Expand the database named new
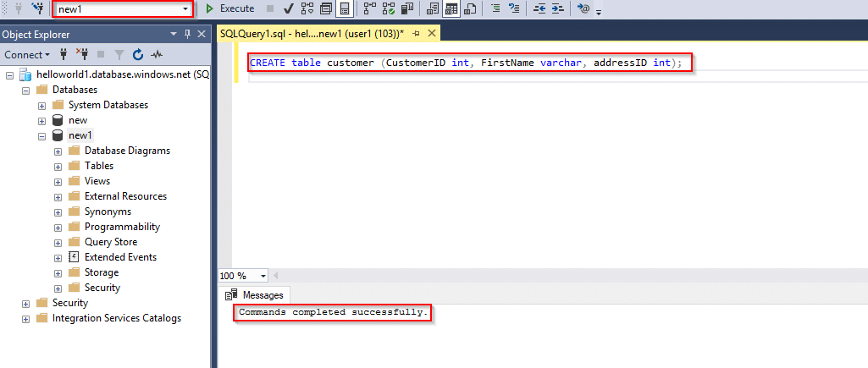This screenshot has height=368, width=868. (x=41, y=121)
